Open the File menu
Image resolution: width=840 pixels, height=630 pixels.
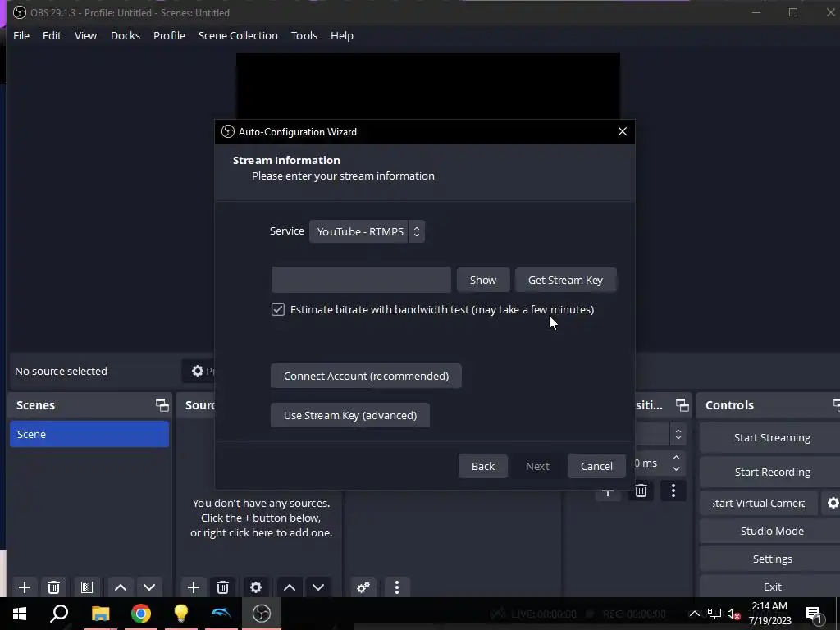point(21,35)
